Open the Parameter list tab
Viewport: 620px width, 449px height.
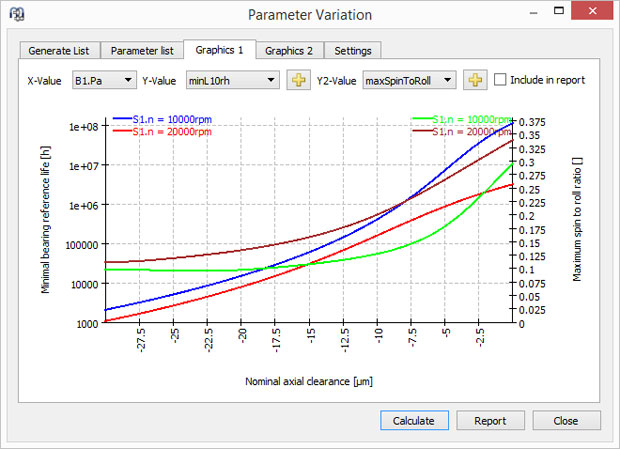142,51
